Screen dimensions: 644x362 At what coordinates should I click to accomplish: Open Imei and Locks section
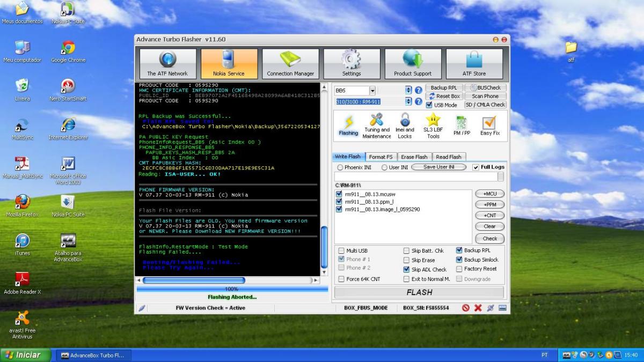coord(405,126)
